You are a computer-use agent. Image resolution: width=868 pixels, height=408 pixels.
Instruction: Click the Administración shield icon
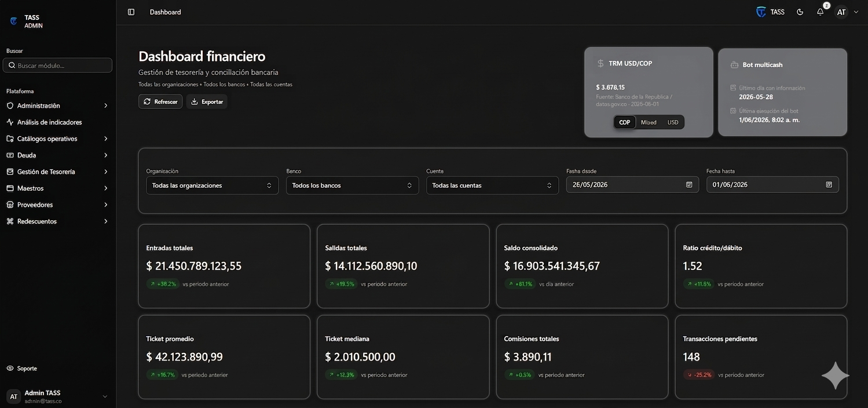click(10, 106)
